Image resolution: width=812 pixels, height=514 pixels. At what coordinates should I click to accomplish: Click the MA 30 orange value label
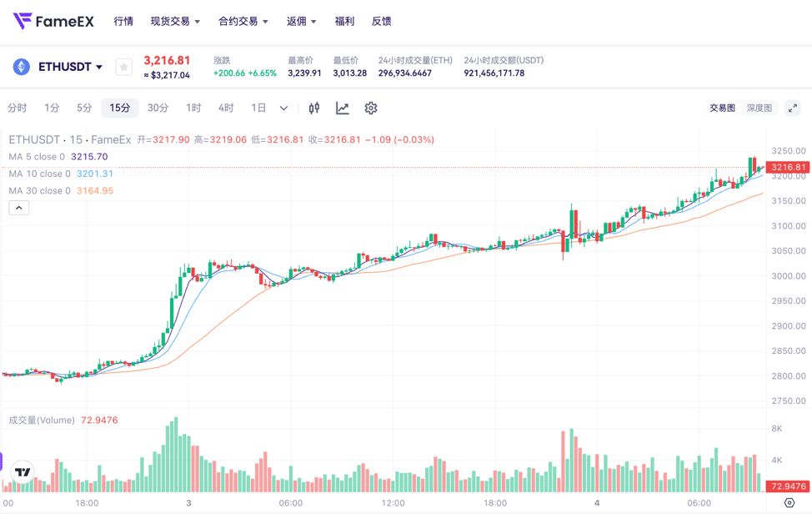(95, 191)
